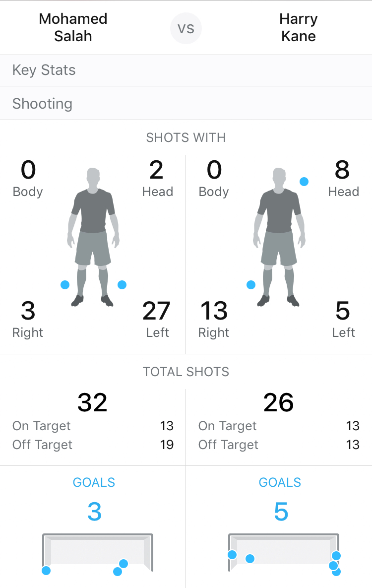This screenshot has width=372, height=588.
Task: Tap Salah's 27 Left foot shots
Action: click(157, 319)
